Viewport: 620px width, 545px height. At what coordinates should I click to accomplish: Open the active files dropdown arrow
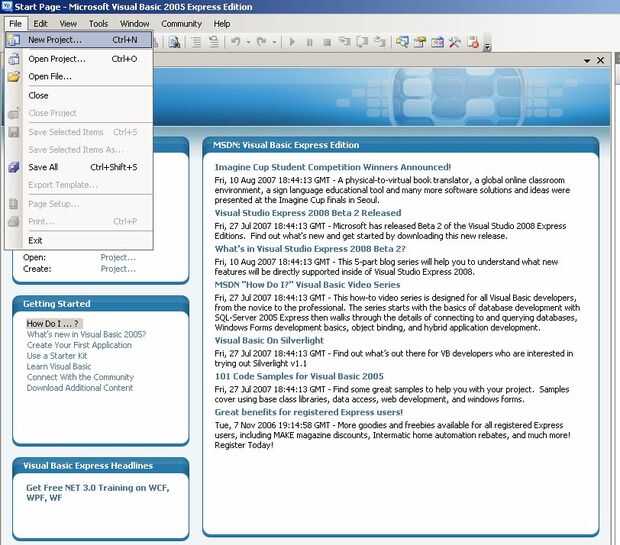pyautogui.click(x=587, y=61)
